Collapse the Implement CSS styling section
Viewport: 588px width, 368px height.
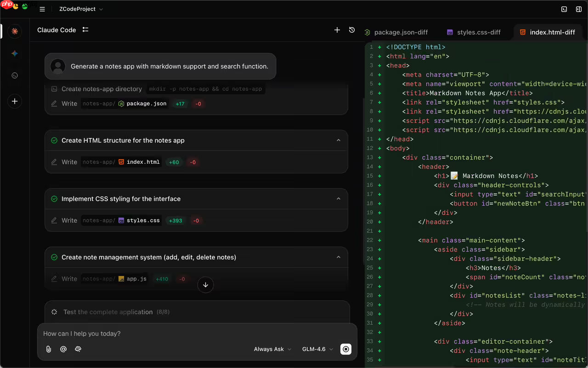[339, 199]
